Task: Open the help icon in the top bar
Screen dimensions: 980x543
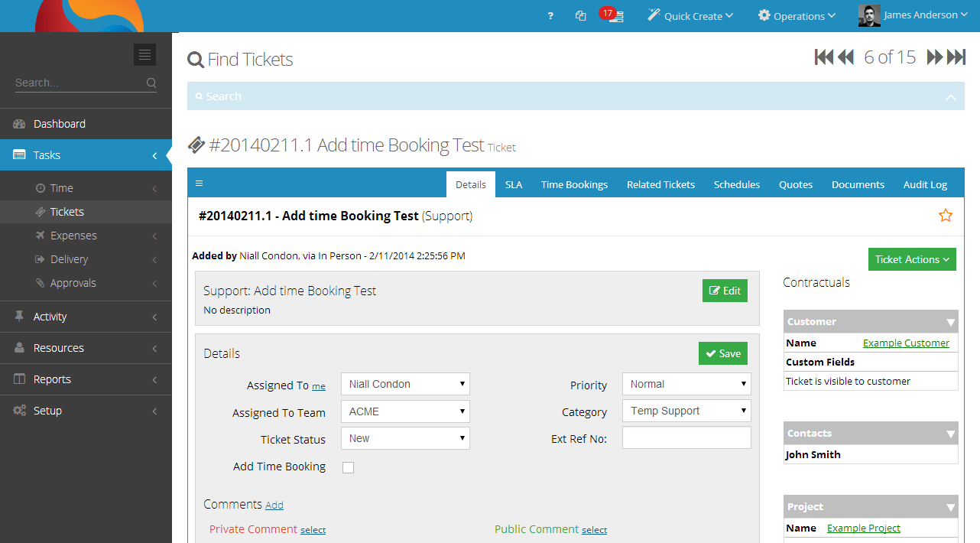Action: click(x=550, y=15)
